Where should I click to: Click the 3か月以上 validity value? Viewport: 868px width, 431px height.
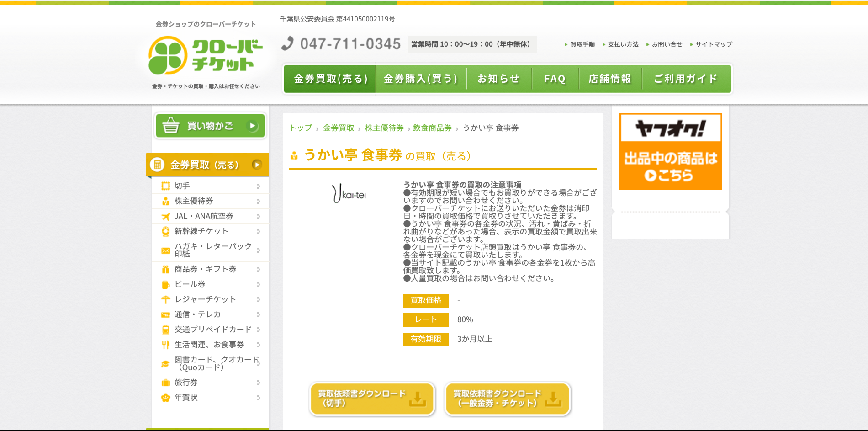[475, 339]
